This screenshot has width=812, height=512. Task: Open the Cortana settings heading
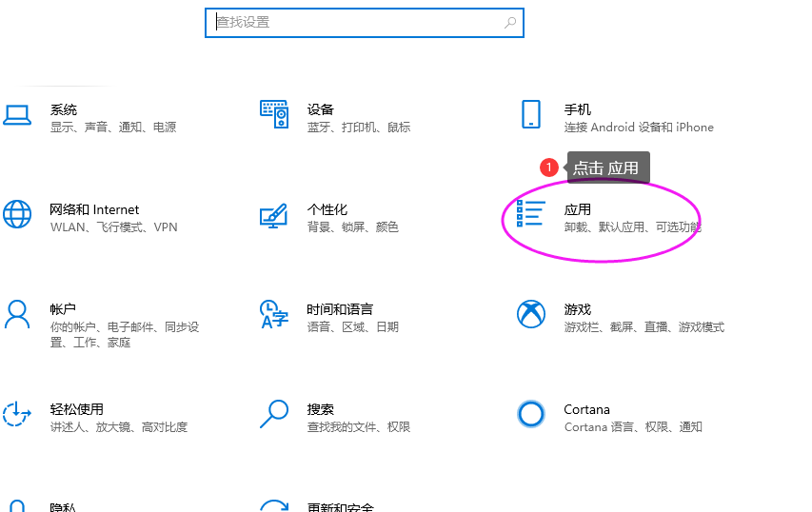[x=586, y=409]
